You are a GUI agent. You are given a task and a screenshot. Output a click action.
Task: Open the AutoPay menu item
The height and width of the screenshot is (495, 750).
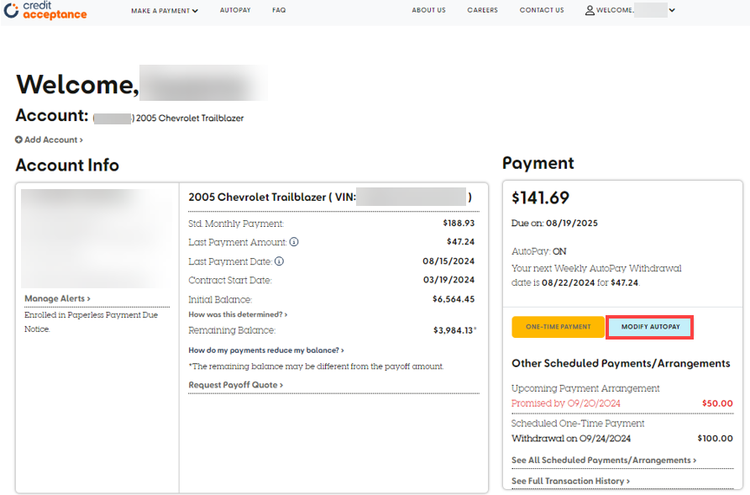click(234, 11)
